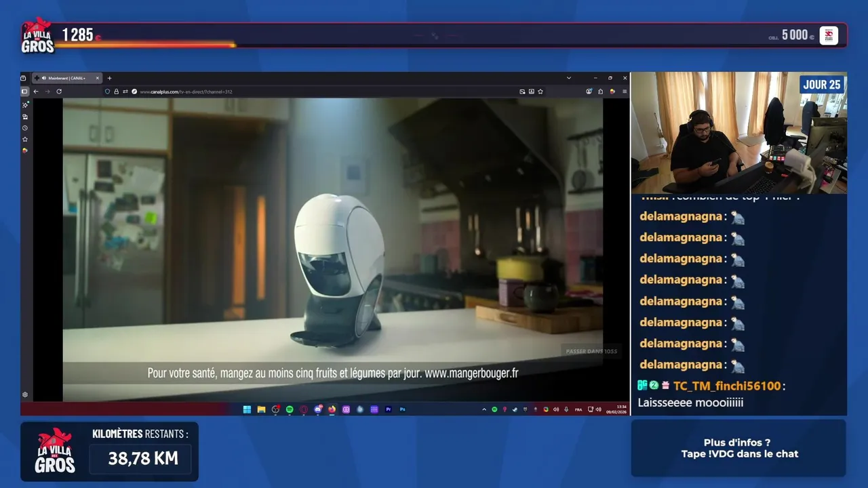Open File Explorer on the taskbar
868x488 pixels.
pyautogui.click(x=261, y=409)
